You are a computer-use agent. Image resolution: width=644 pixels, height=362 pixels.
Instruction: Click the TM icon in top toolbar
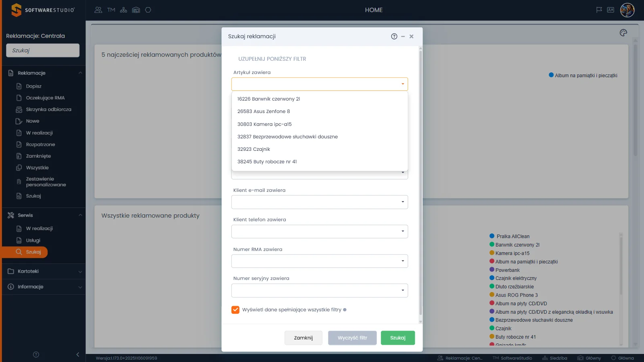[111, 10]
